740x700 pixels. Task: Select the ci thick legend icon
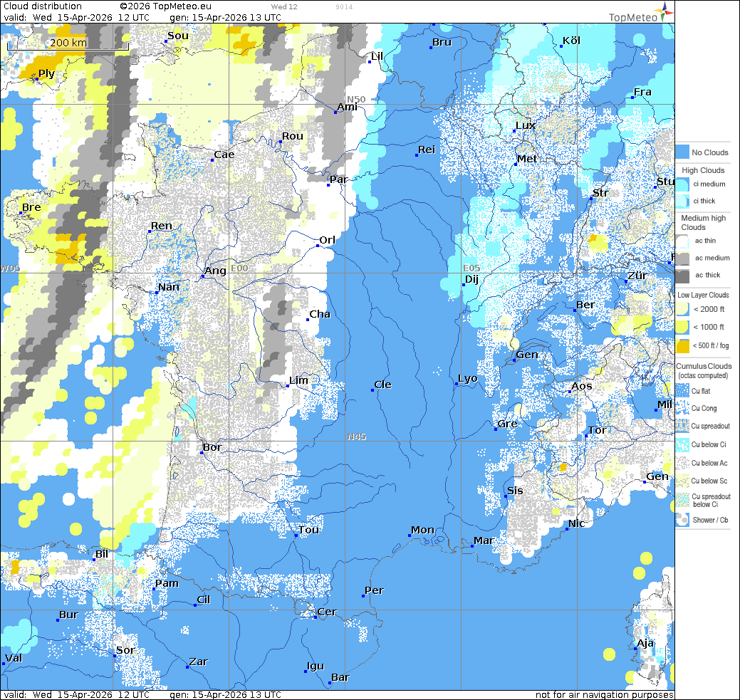[682, 201]
